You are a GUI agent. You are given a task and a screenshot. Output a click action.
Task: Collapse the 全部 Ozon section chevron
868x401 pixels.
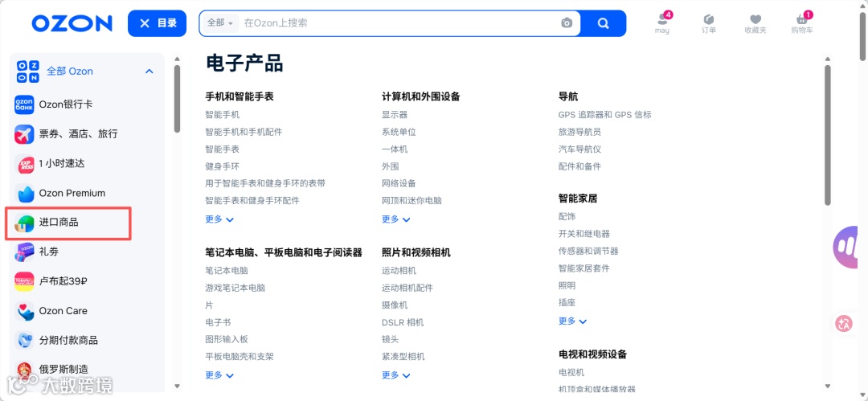pyautogui.click(x=149, y=72)
